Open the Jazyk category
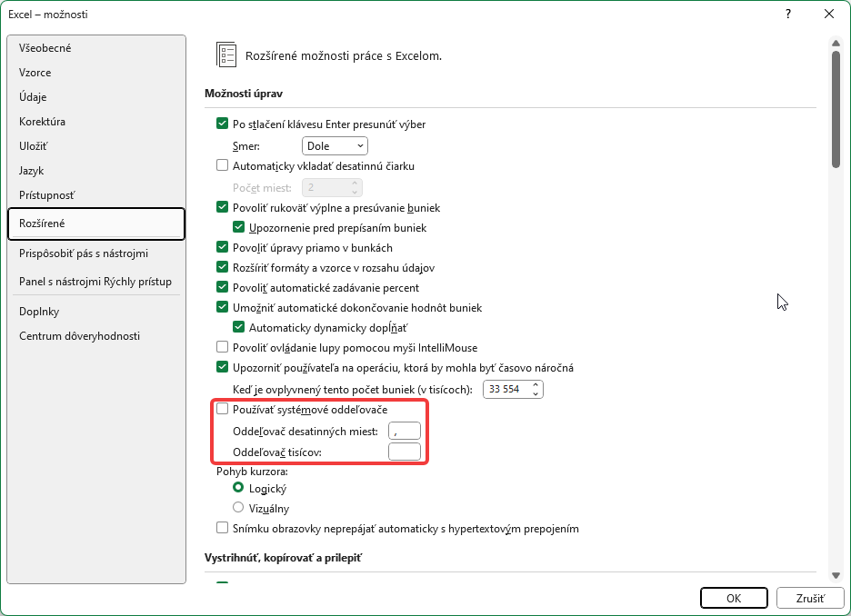The height and width of the screenshot is (616, 851). click(x=96, y=171)
